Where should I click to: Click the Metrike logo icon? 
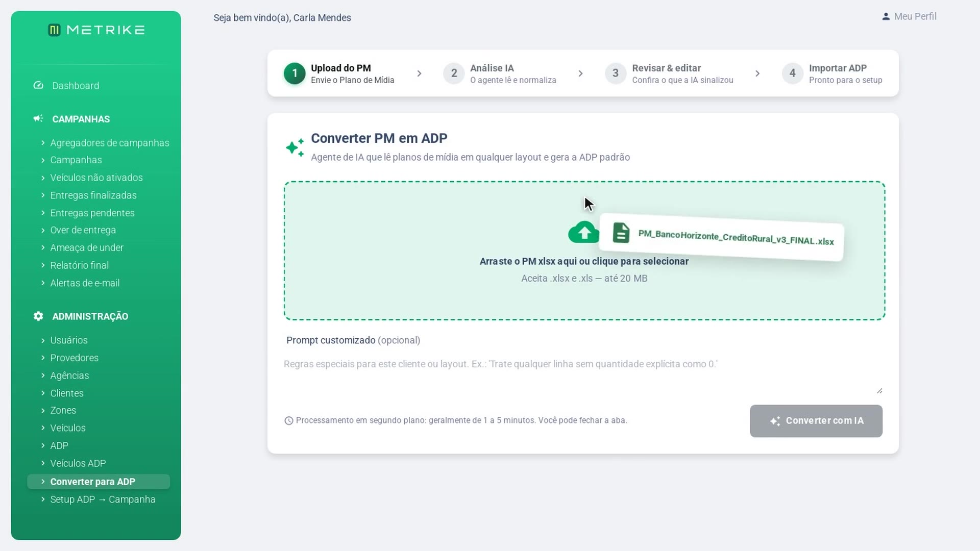tap(54, 30)
